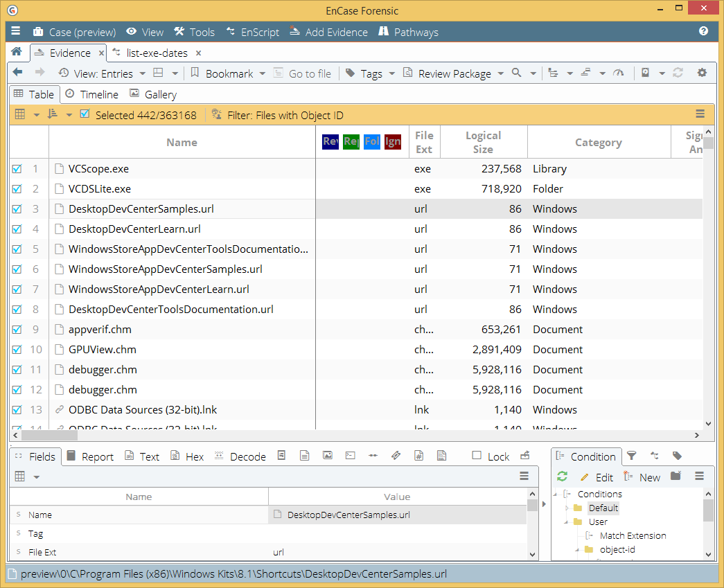Switch to the Timeline tab

92,94
